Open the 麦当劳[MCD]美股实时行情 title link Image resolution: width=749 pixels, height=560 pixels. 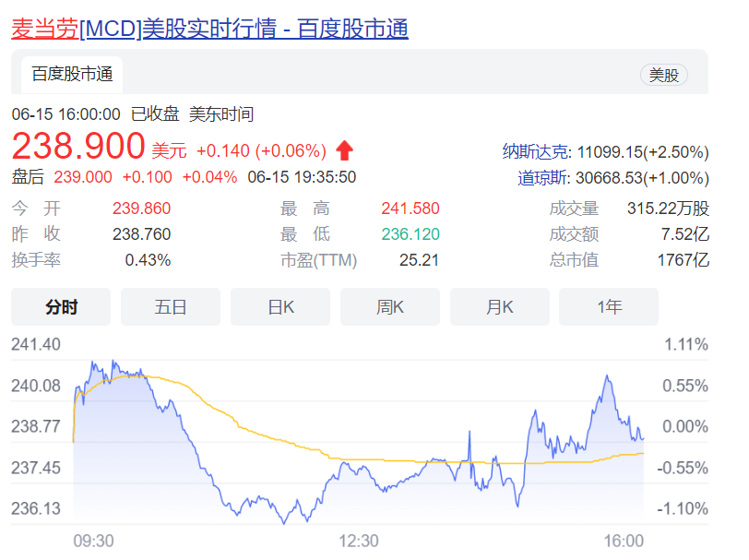click(x=209, y=29)
